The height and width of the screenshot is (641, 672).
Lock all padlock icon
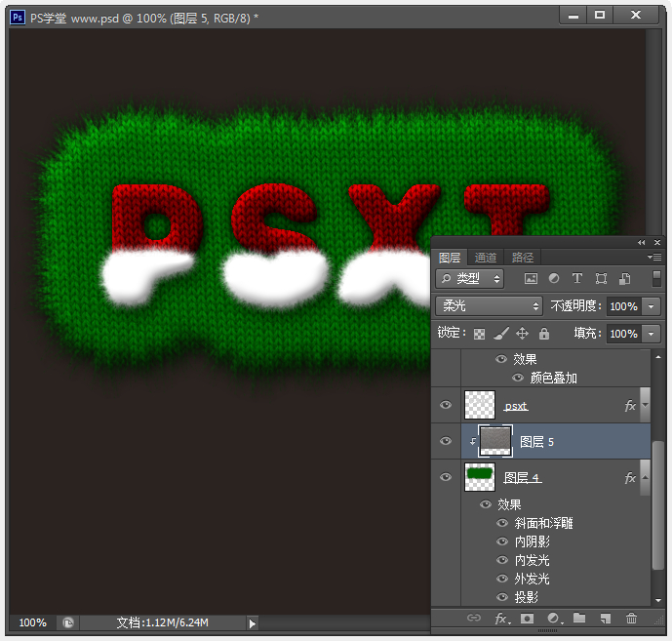pos(544,334)
